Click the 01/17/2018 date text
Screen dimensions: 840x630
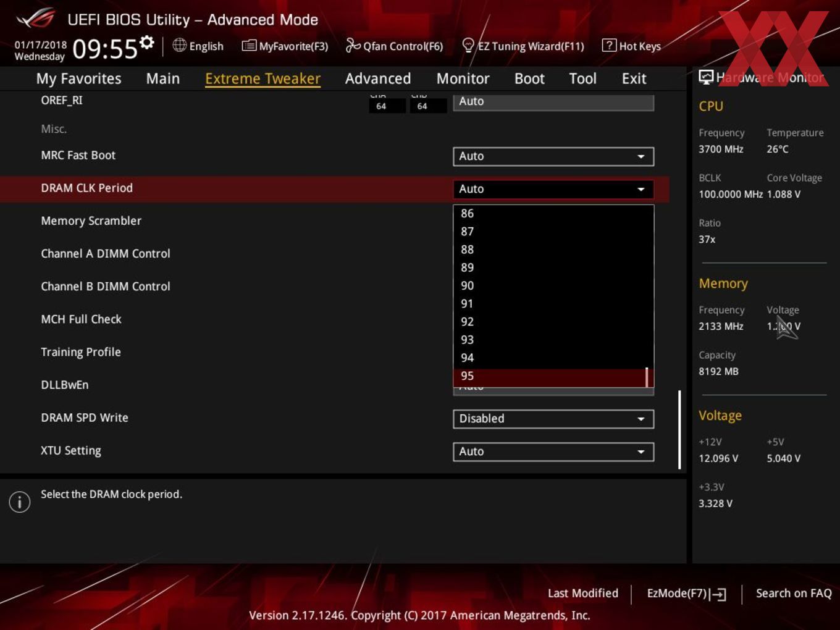pyautogui.click(x=41, y=44)
